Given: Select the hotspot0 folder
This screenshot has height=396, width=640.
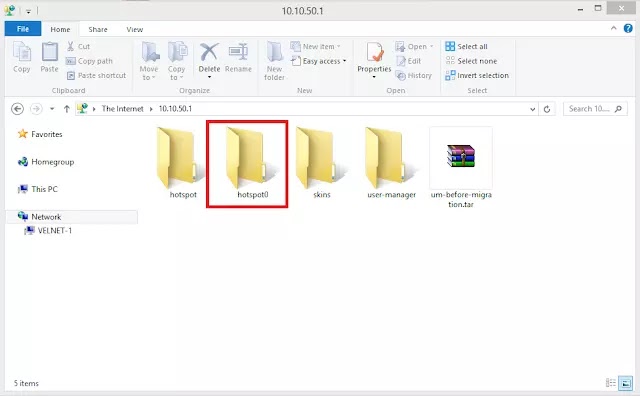Looking at the screenshot, I should pos(252,163).
